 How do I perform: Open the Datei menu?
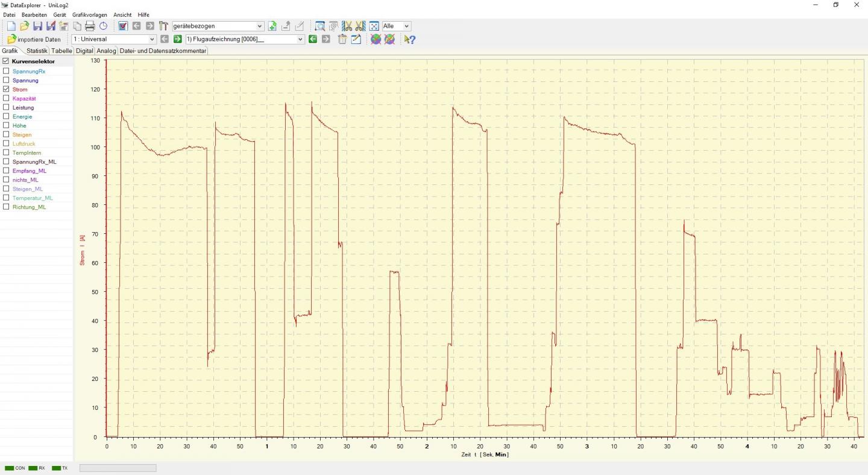[x=9, y=14]
